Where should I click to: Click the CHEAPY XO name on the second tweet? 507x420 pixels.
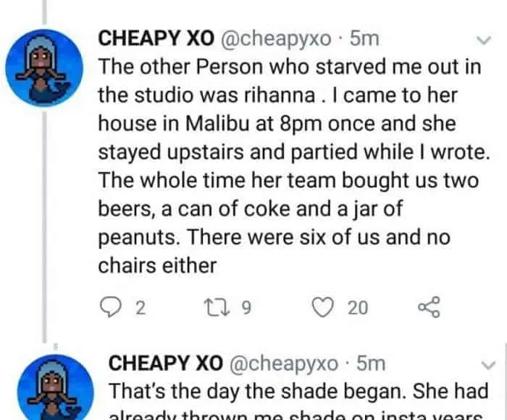[162, 363]
